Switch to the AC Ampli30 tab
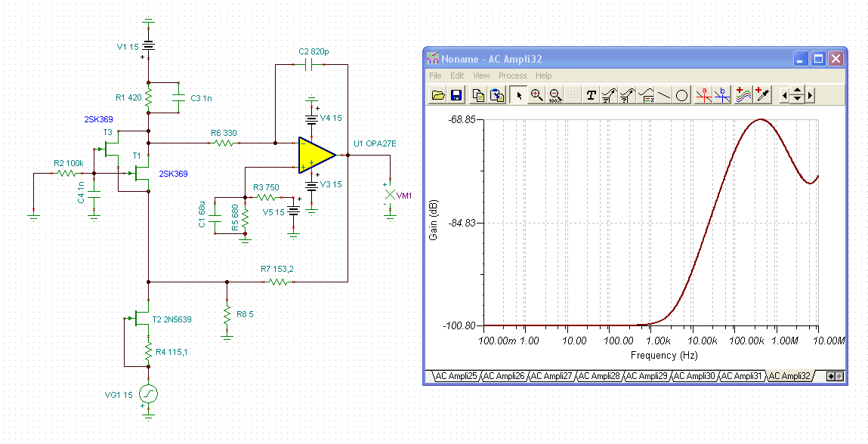 coord(694,376)
